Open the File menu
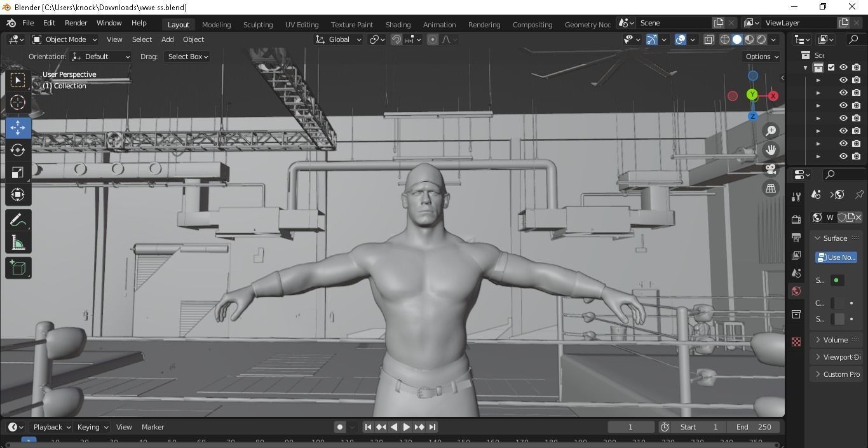 28,23
